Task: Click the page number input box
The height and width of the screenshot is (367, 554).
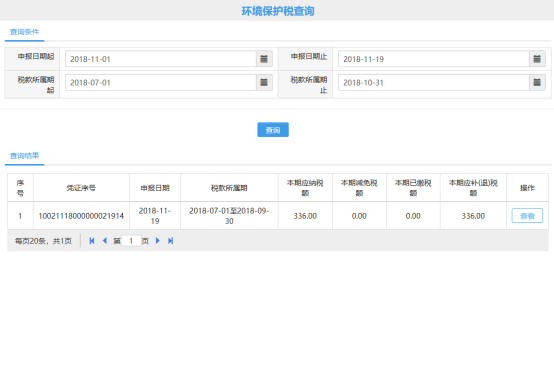Action: 131,241
